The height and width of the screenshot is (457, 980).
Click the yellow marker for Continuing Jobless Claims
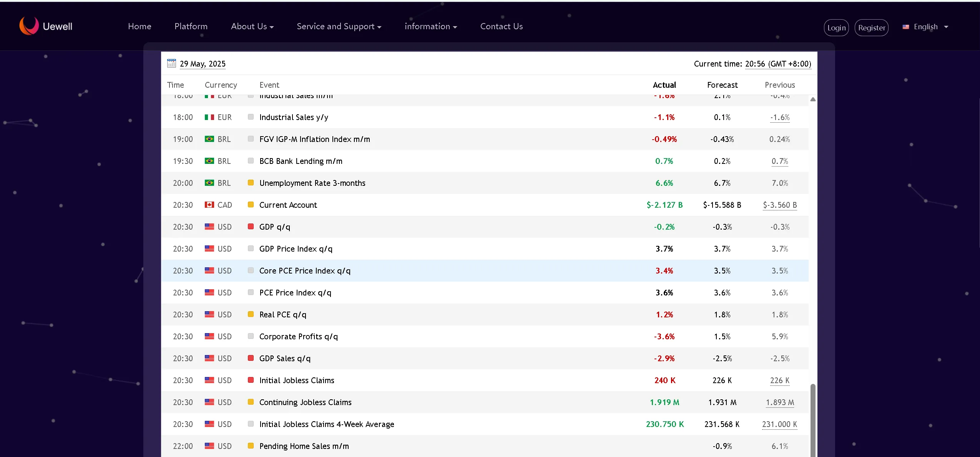coord(251,402)
